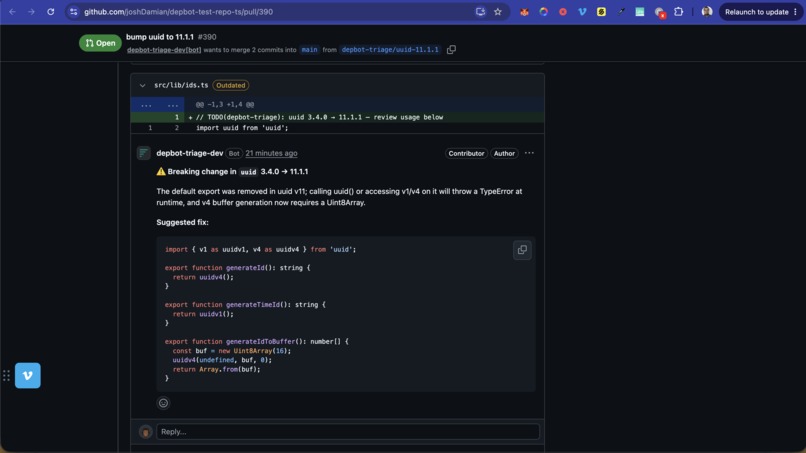Click your avatar beside the reply box
Image resolution: width=806 pixels, height=453 pixels.
[145, 432]
